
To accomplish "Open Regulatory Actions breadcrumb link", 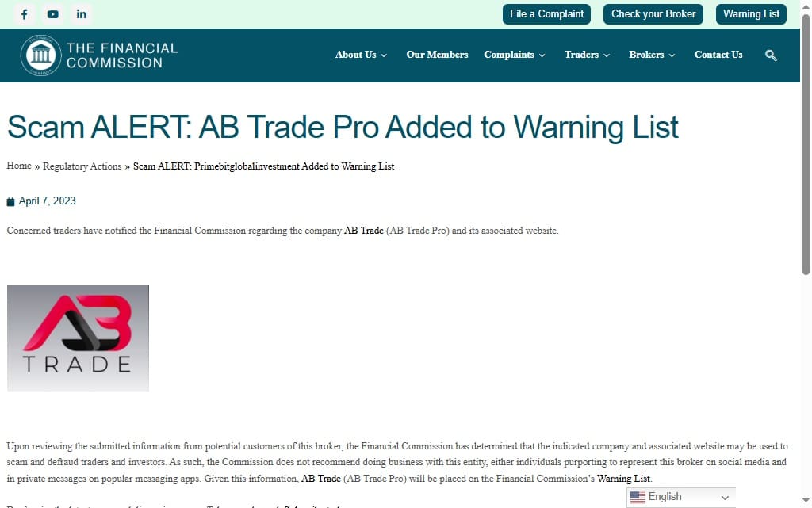I will click(82, 166).
